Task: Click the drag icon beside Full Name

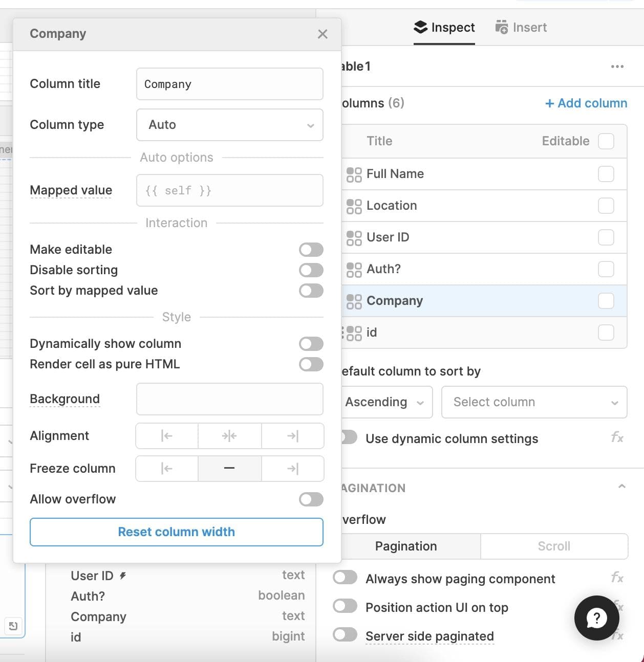Action: coord(354,174)
